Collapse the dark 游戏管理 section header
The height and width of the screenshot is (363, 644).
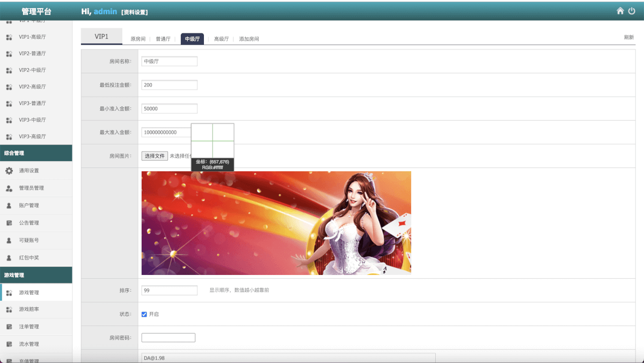point(36,275)
